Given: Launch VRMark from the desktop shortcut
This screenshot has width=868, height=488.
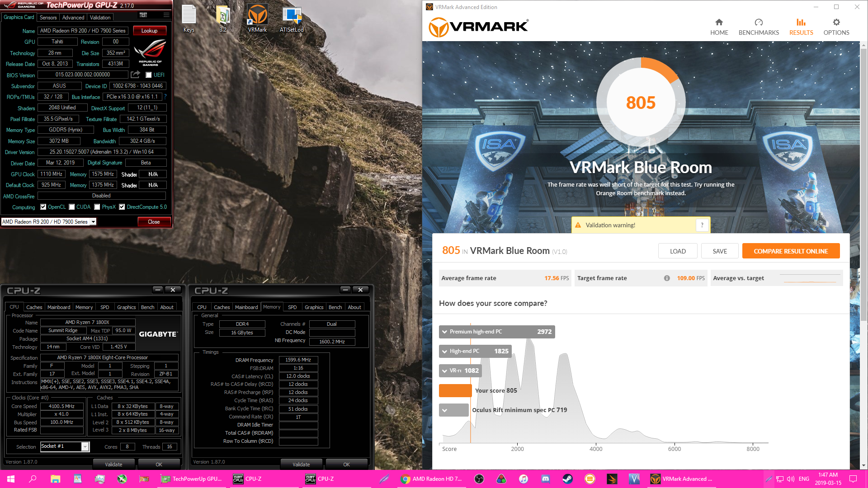Looking at the screenshot, I should [x=257, y=19].
